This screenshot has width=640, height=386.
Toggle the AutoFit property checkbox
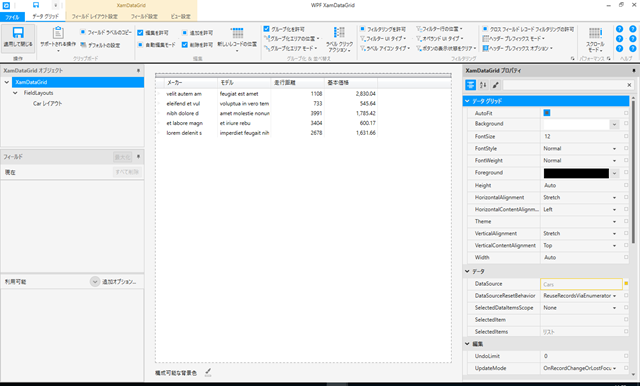point(547,113)
